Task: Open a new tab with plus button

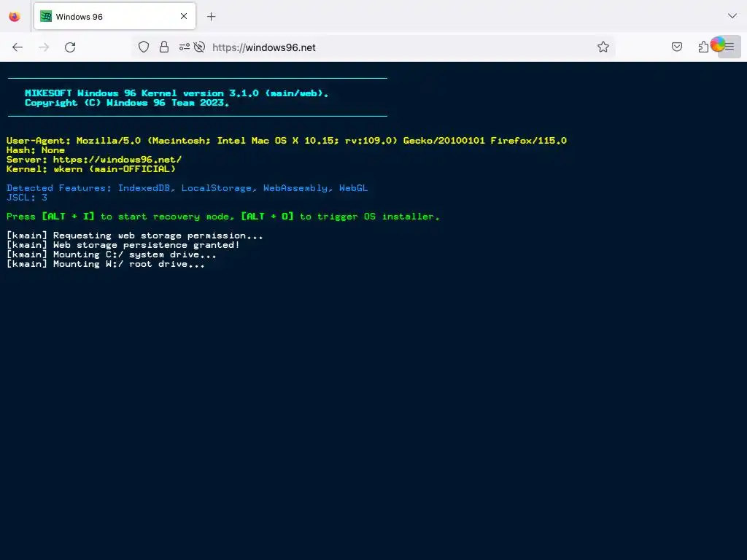Action: (212, 17)
